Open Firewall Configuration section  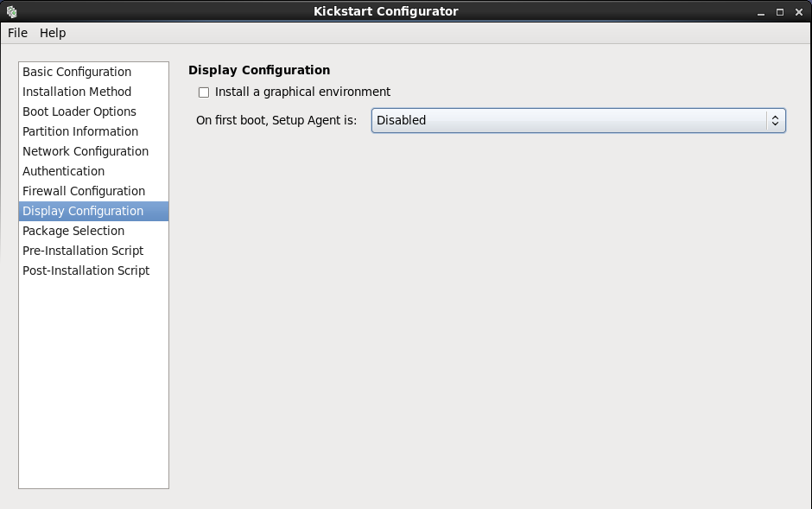84,191
